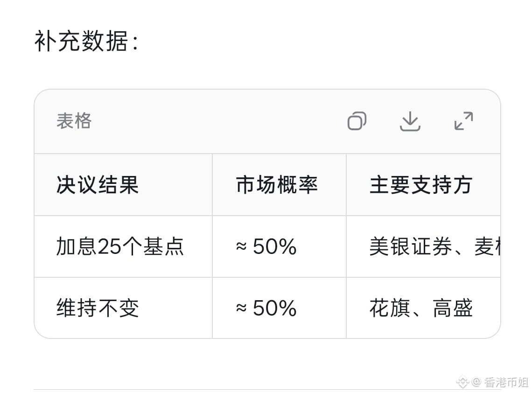Expand the table to fullscreen
The width and height of the screenshot is (532, 394).
(463, 121)
